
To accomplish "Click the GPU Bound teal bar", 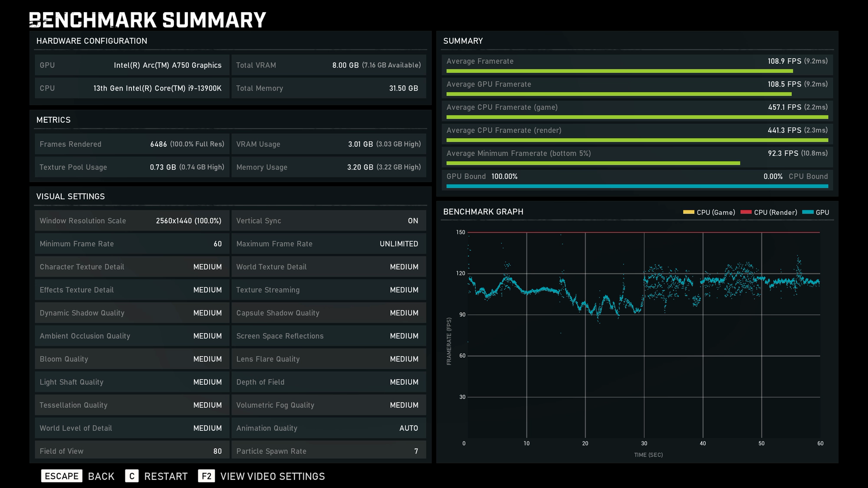I will click(637, 187).
